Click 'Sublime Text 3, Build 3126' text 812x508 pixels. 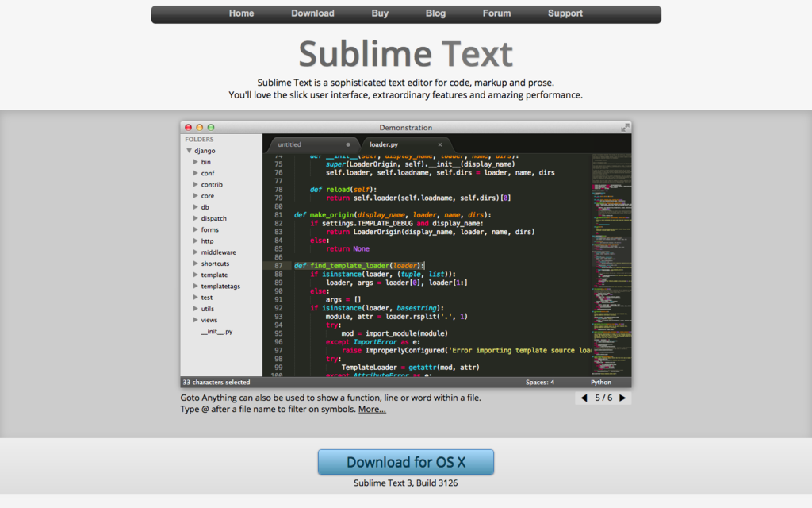(405, 483)
